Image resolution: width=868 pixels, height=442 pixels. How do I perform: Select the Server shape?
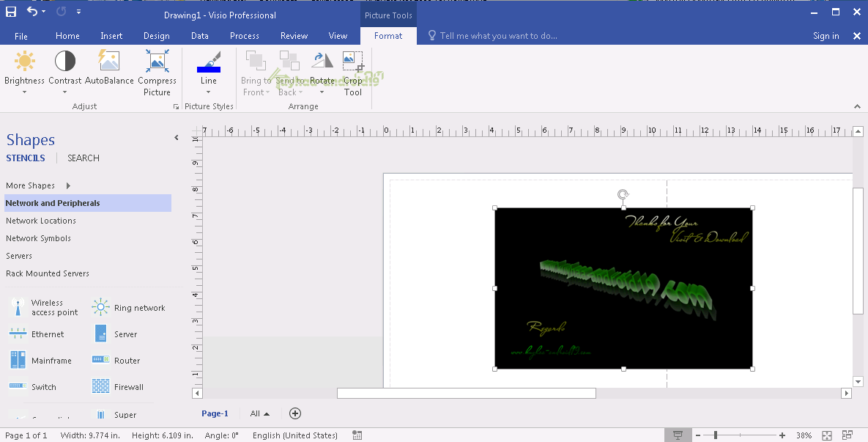point(115,334)
